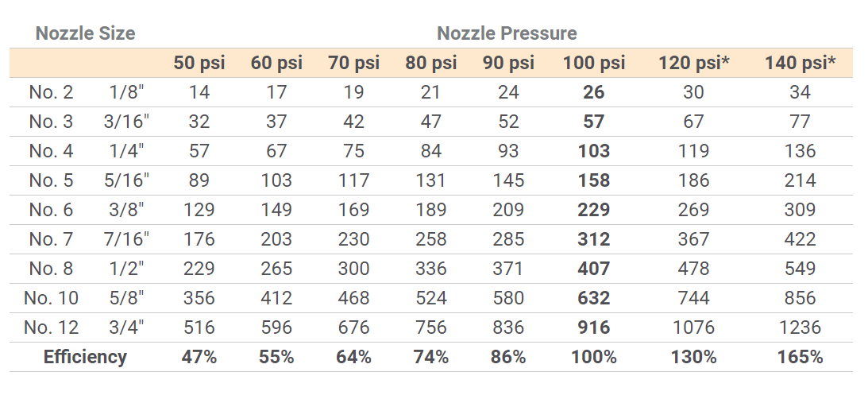The image size is (868, 399).
Task: Click the value 1236 cell
Action: (800, 327)
